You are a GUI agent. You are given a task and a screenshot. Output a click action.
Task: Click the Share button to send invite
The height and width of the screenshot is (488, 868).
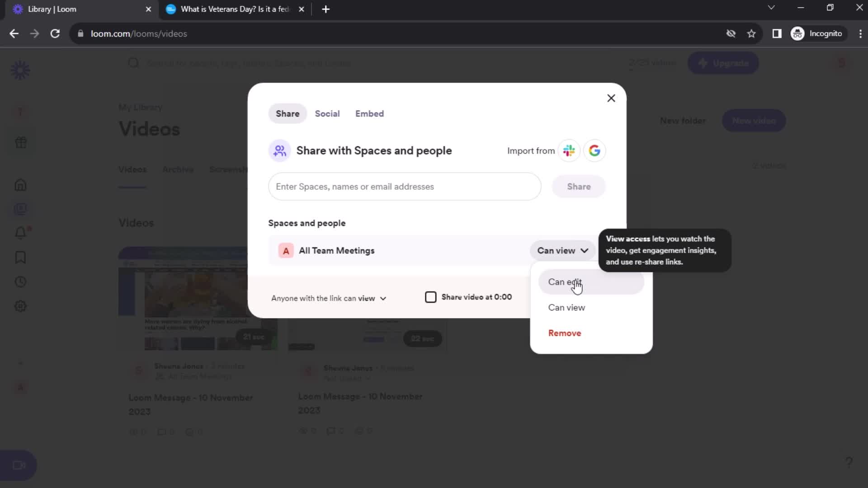578,187
